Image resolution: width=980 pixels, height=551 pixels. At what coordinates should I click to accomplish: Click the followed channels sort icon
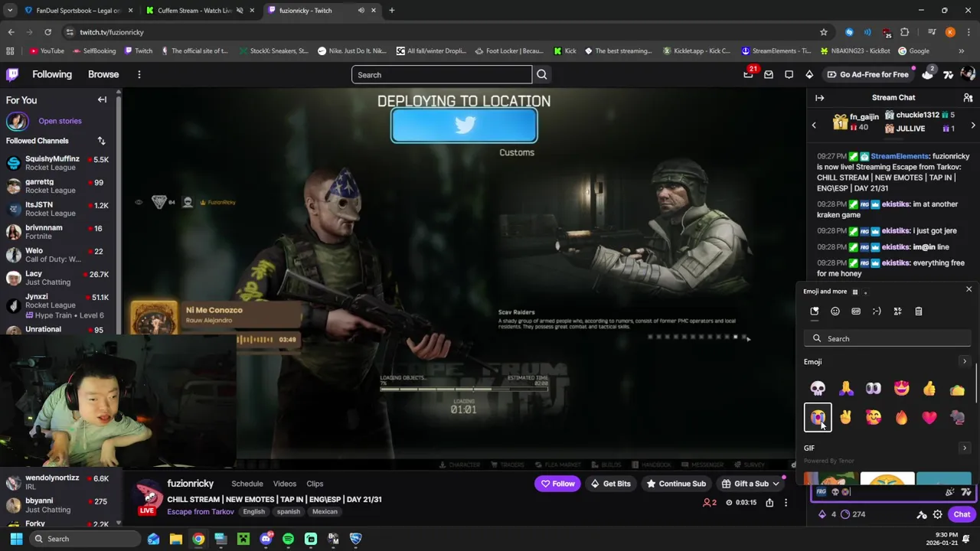tap(101, 141)
